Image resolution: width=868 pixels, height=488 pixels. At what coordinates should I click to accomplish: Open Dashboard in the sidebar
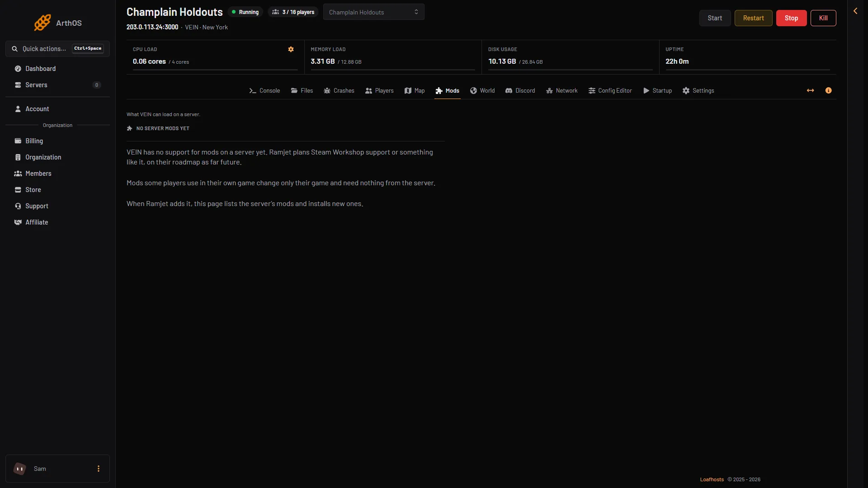57,69
